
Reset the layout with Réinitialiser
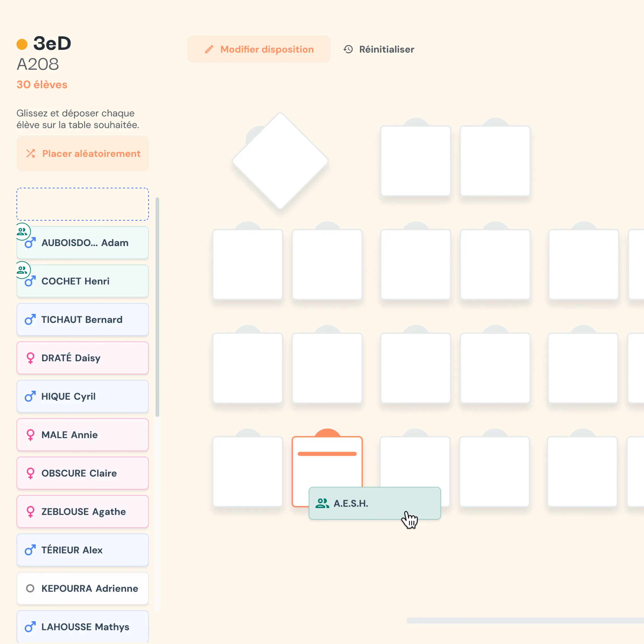(x=379, y=49)
